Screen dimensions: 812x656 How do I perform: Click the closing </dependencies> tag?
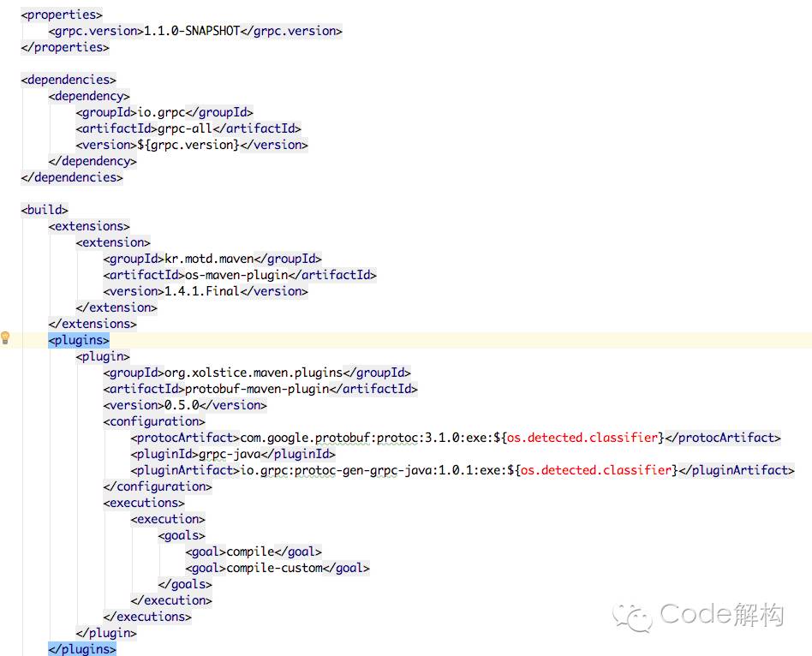click(72, 177)
